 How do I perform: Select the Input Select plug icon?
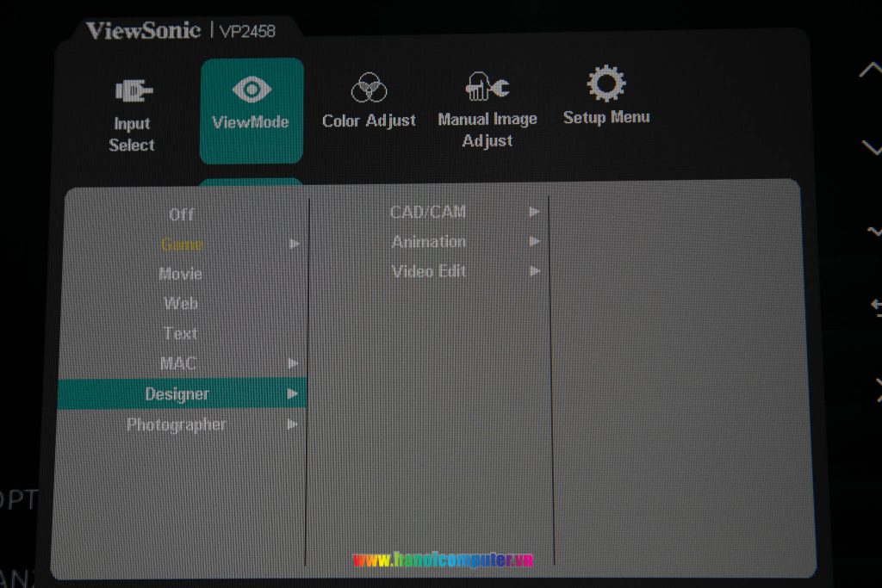point(134,90)
